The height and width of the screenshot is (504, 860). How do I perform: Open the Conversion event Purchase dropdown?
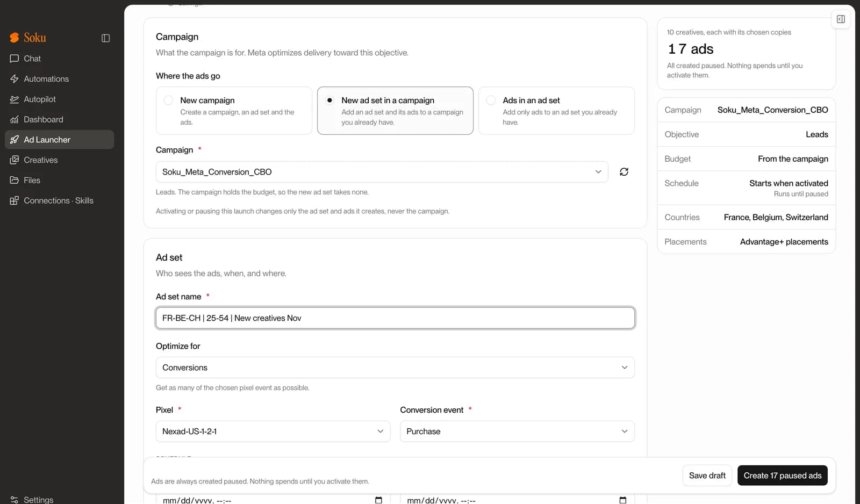(x=517, y=431)
